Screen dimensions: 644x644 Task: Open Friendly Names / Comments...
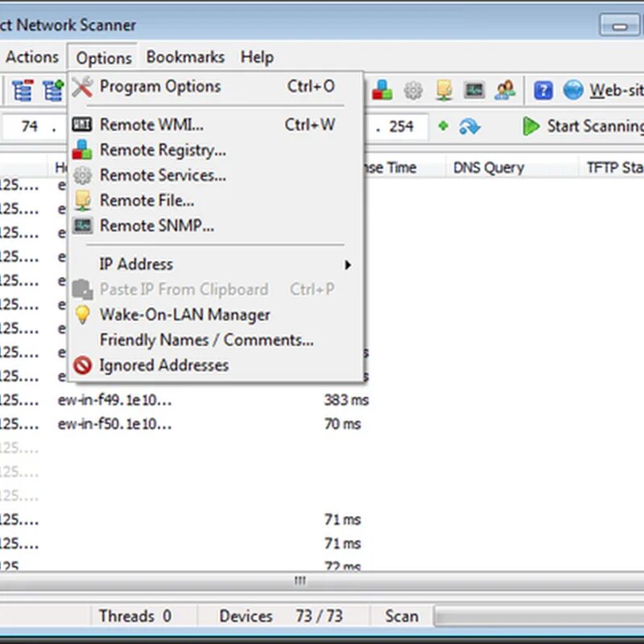pos(216,340)
